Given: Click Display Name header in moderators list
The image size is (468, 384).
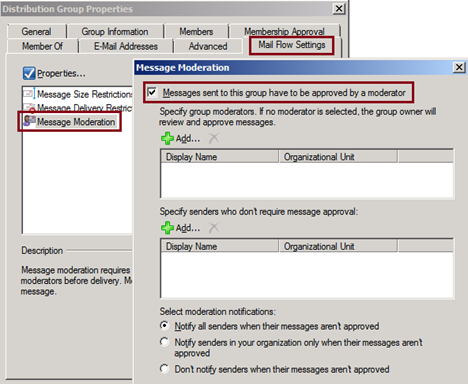Looking at the screenshot, I should [x=220, y=157].
